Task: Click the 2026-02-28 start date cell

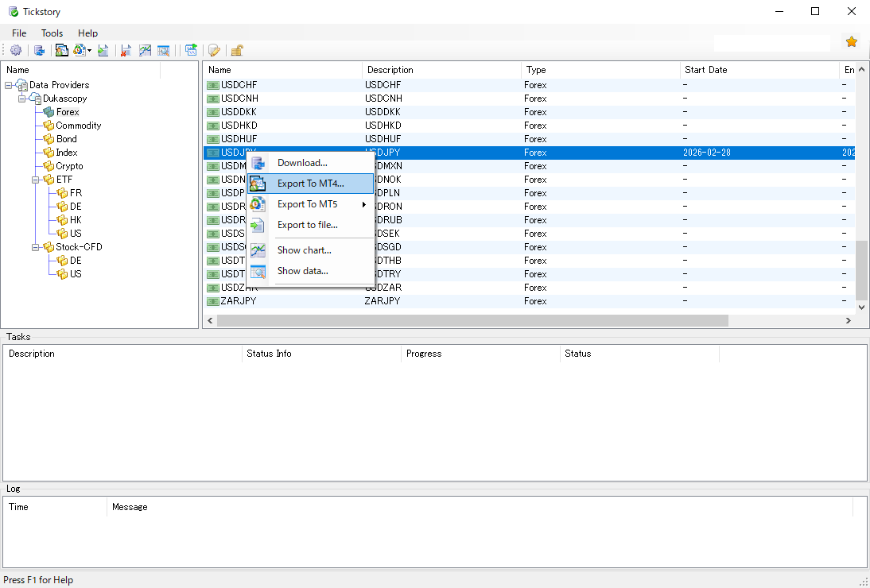Action: point(707,153)
